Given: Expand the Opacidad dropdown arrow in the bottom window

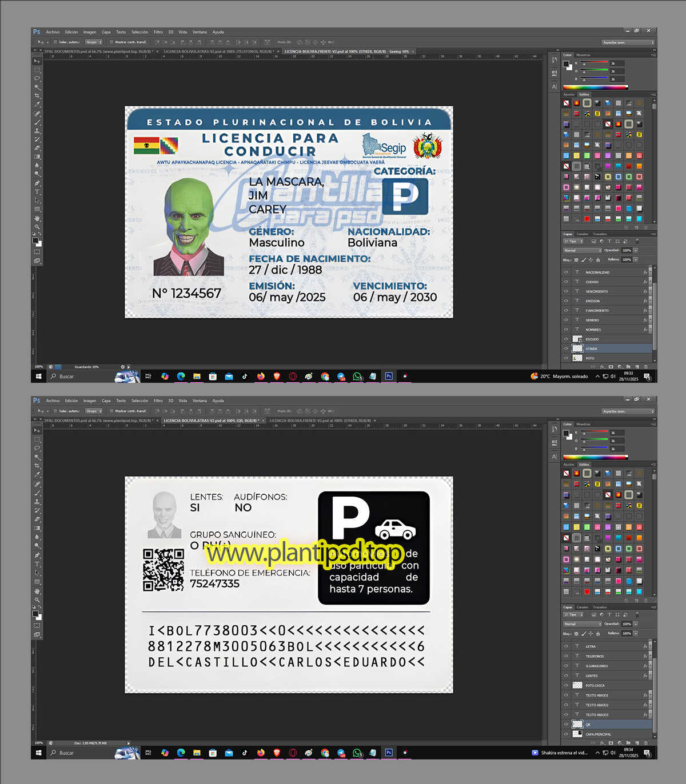Looking at the screenshot, I should coord(635,624).
